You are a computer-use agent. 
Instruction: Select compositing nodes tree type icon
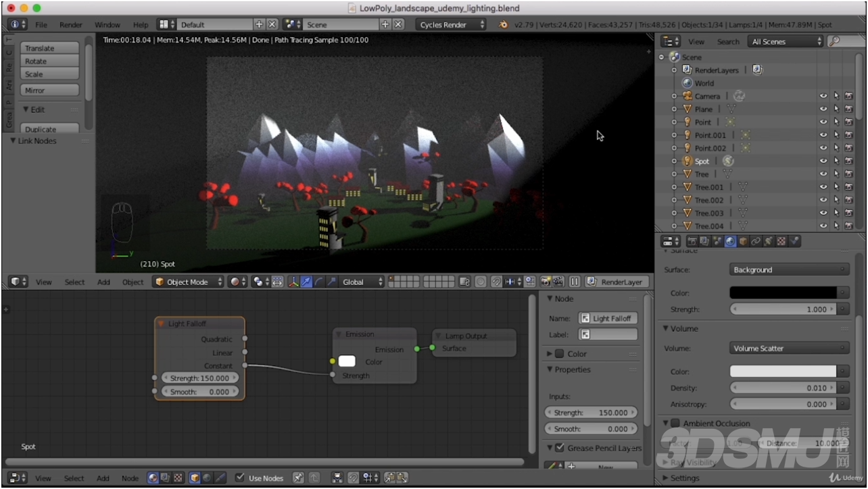(165, 478)
